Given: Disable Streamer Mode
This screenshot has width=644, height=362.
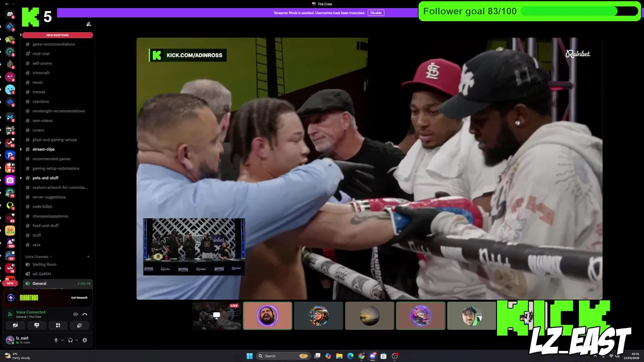Looking at the screenshot, I should [x=376, y=13].
